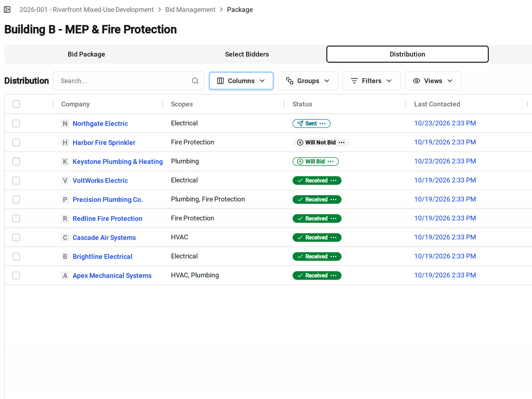Switch to the Select Bidders tab
Image resolution: width=532 pixels, height=399 pixels.
point(247,54)
